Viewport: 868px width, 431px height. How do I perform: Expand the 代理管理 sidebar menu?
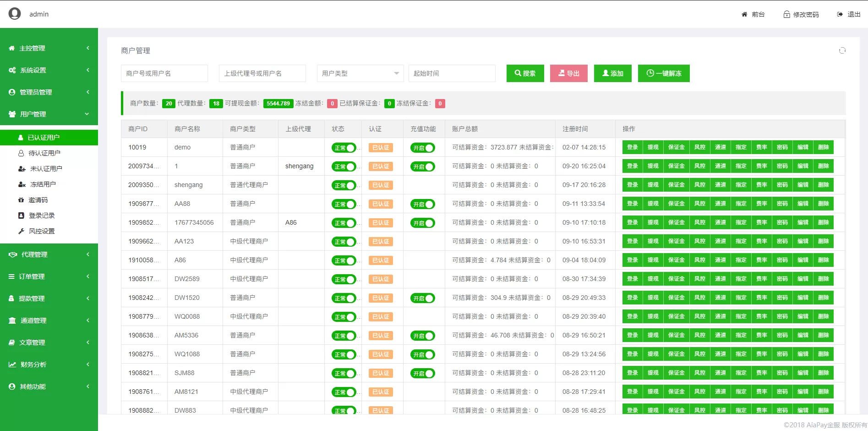pos(49,254)
